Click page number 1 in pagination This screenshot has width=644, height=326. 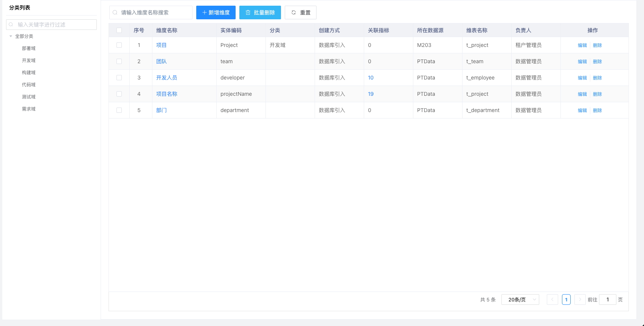(x=566, y=299)
